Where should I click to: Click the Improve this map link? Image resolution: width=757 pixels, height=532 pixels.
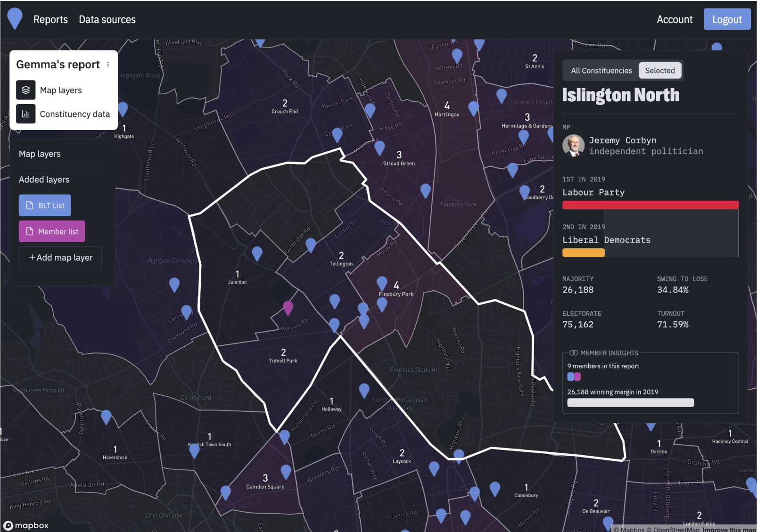pyautogui.click(x=729, y=529)
